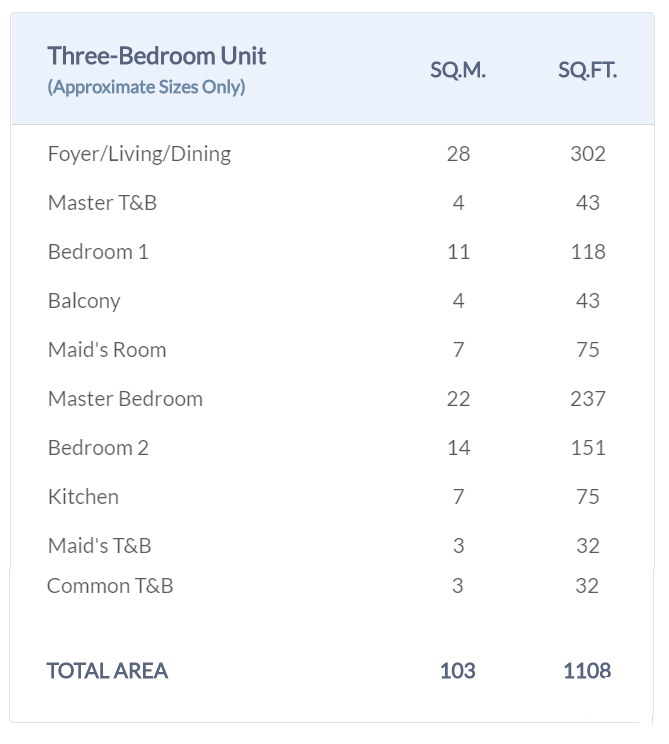Select the Master Bedroom row label
This screenshot has width=669, height=744.
pyautogui.click(x=125, y=399)
